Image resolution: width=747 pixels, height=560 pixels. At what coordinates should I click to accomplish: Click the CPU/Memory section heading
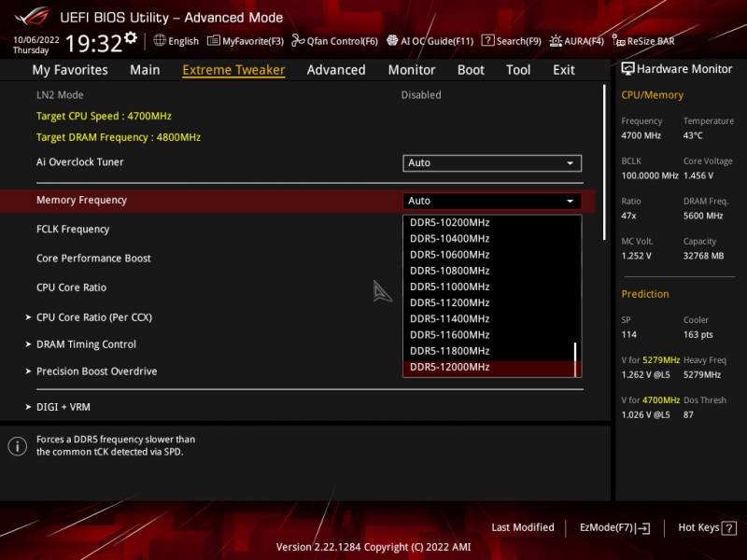(652, 95)
